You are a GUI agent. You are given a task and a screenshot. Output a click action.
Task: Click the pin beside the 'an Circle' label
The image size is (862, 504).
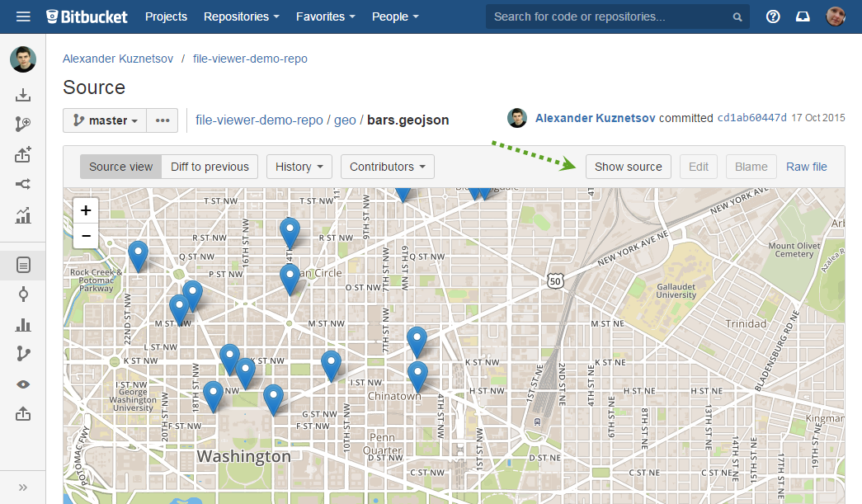point(290,279)
